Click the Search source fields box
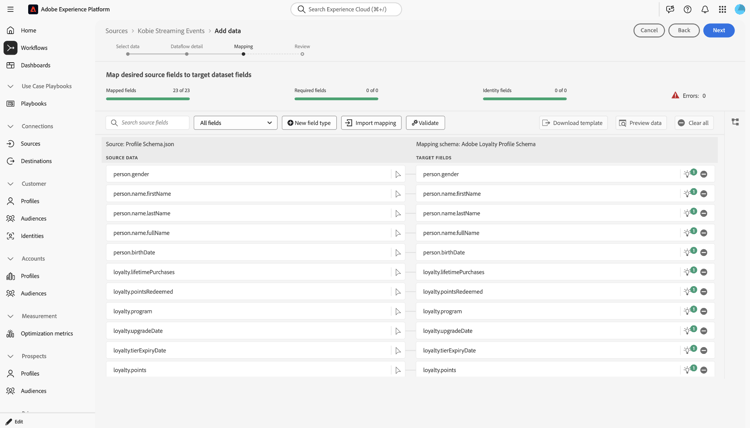750x428 pixels. [x=147, y=123]
